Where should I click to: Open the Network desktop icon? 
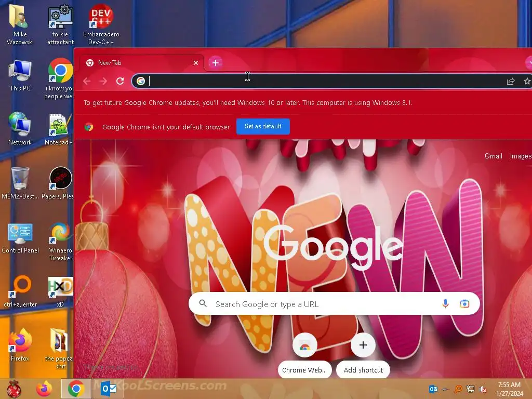click(20, 129)
